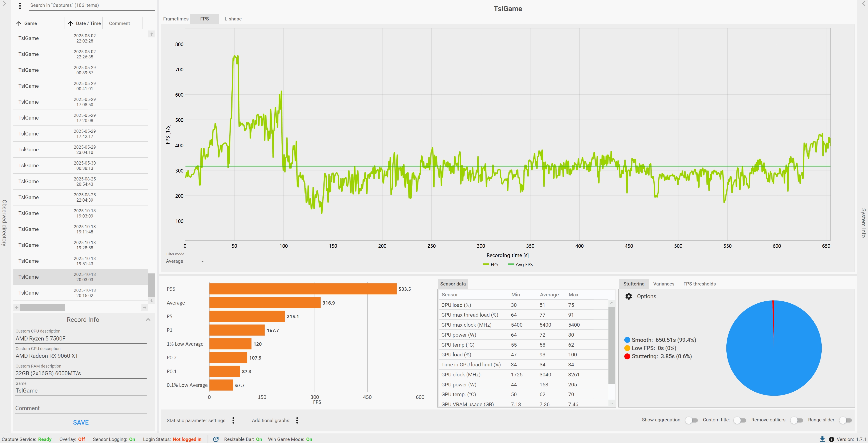This screenshot has width=868, height=443.
Task: Turn on the Range slider toggle
Action: (x=845, y=420)
